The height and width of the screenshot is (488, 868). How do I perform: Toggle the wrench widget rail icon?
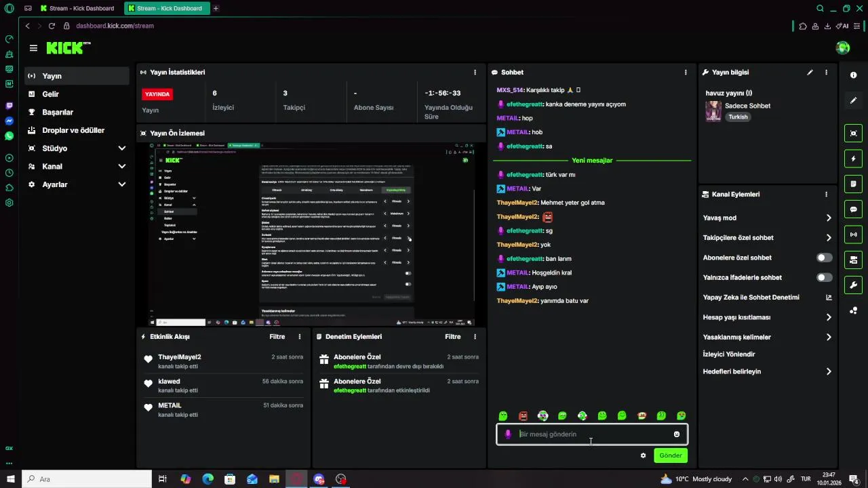click(x=853, y=285)
